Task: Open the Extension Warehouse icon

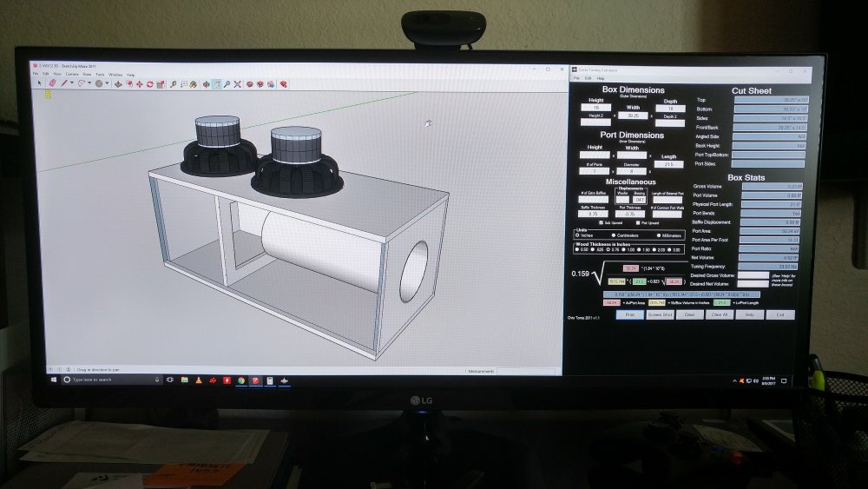Action: coord(260,84)
